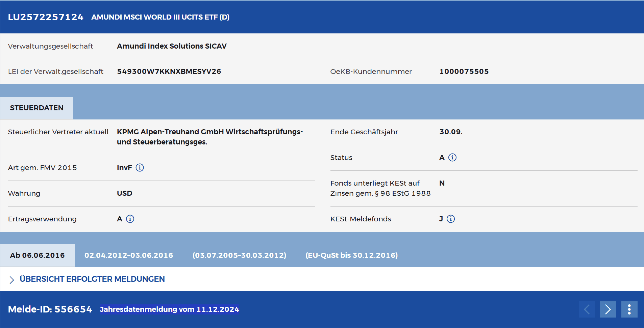
Task: Select LEI 549300W7KKNXBMESYV26 value
Action: click(169, 72)
